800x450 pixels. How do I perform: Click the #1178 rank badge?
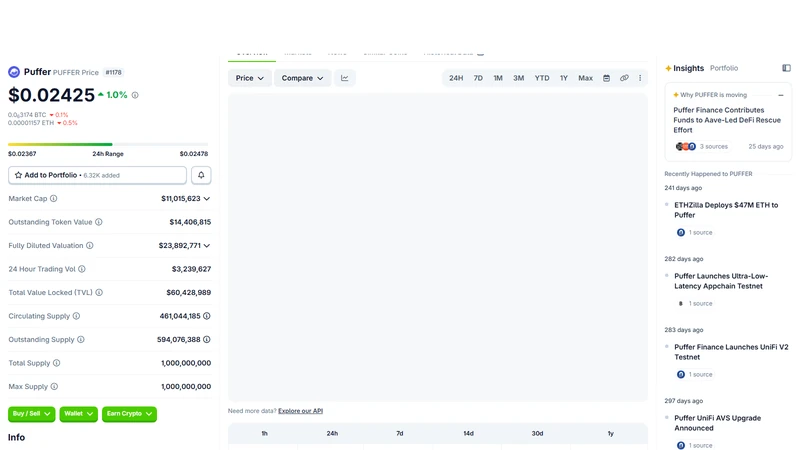pyautogui.click(x=113, y=72)
